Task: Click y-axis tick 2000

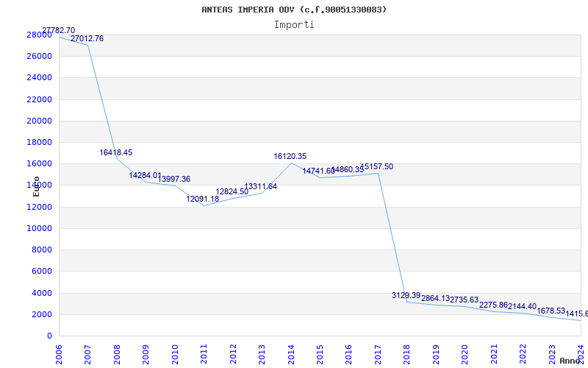Action: coord(42,315)
